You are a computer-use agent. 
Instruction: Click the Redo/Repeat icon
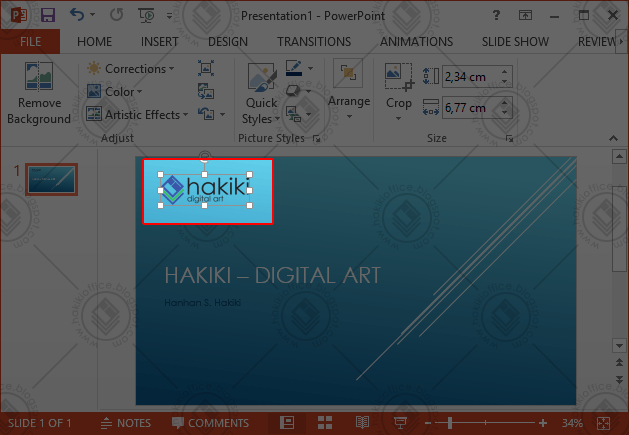pos(117,15)
